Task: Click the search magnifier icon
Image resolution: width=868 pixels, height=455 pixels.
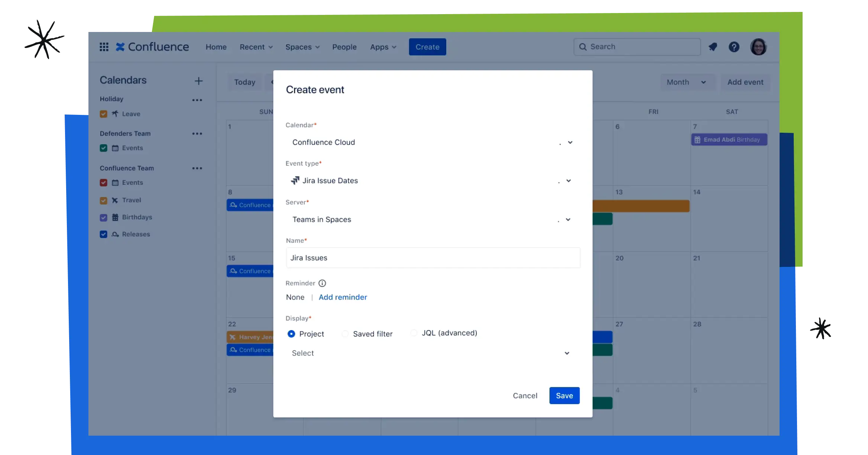Action: (x=583, y=47)
